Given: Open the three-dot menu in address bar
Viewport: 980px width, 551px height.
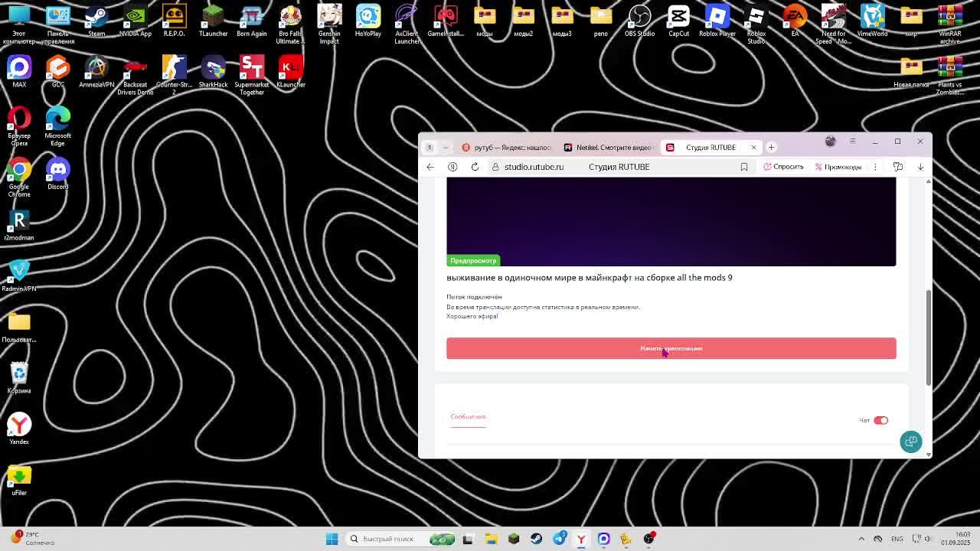Looking at the screenshot, I should click(875, 167).
